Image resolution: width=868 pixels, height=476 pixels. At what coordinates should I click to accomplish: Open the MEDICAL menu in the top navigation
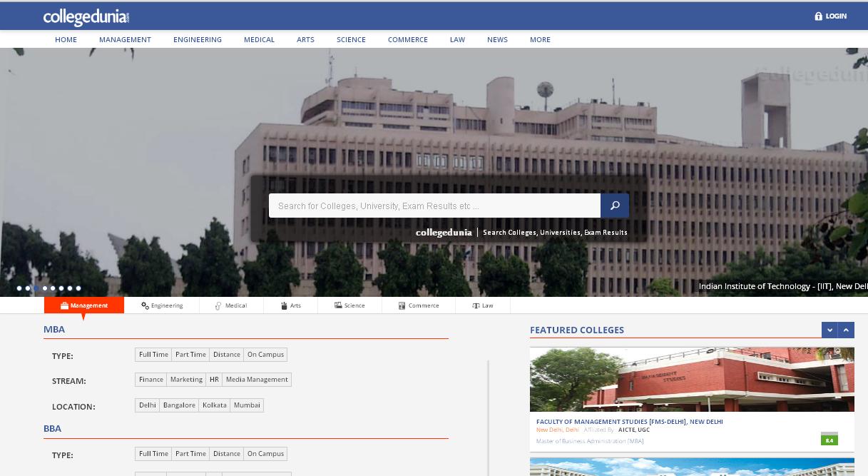click(x=259, y=39)
